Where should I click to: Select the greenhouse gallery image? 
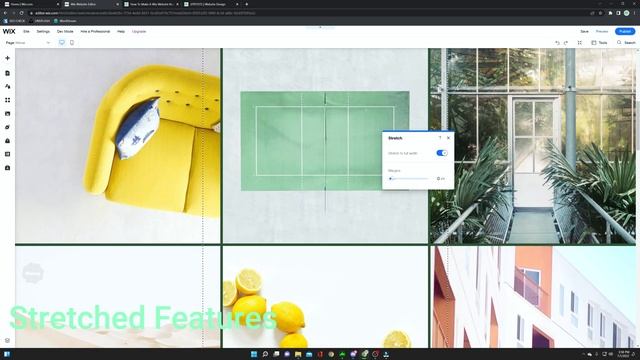[x=532, y=146]
